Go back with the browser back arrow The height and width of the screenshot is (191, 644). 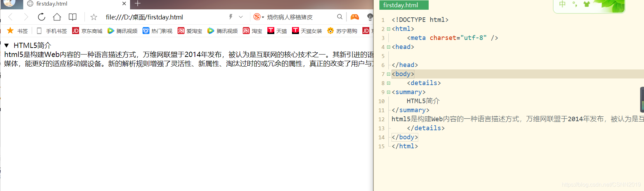tap(10, 17)
